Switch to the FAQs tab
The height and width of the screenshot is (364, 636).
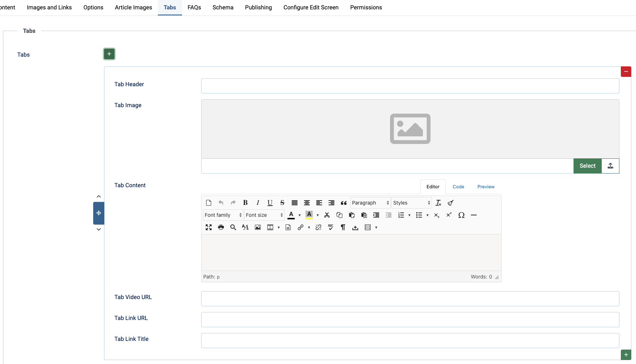(x=194, y=8)
